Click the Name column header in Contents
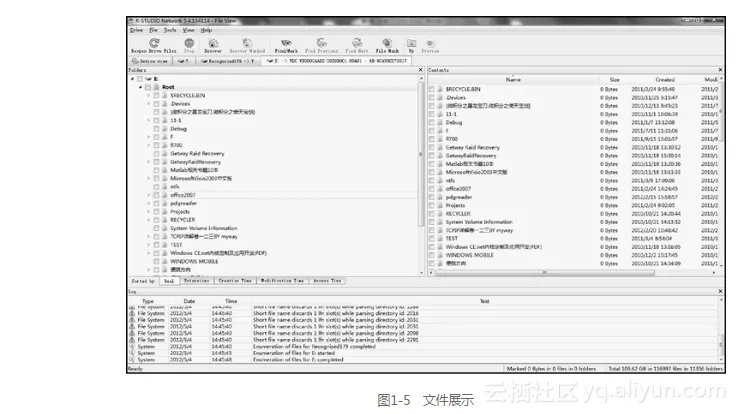737x414 pixels. [513, 80]
